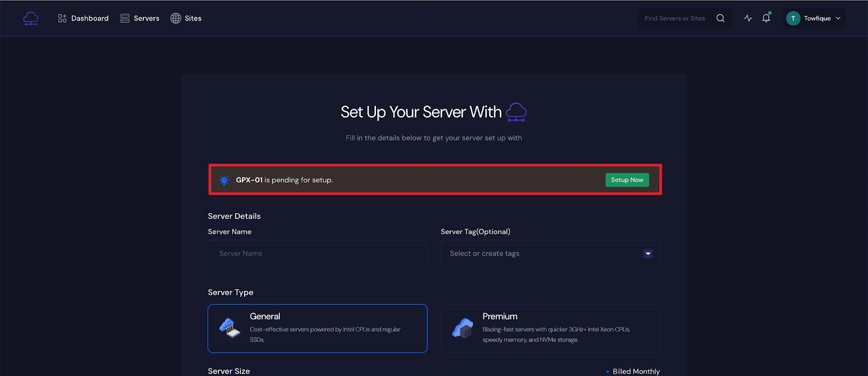Click the magnifier search icon
Viewport: 868px width, 376px height.
tap(720, 18)
